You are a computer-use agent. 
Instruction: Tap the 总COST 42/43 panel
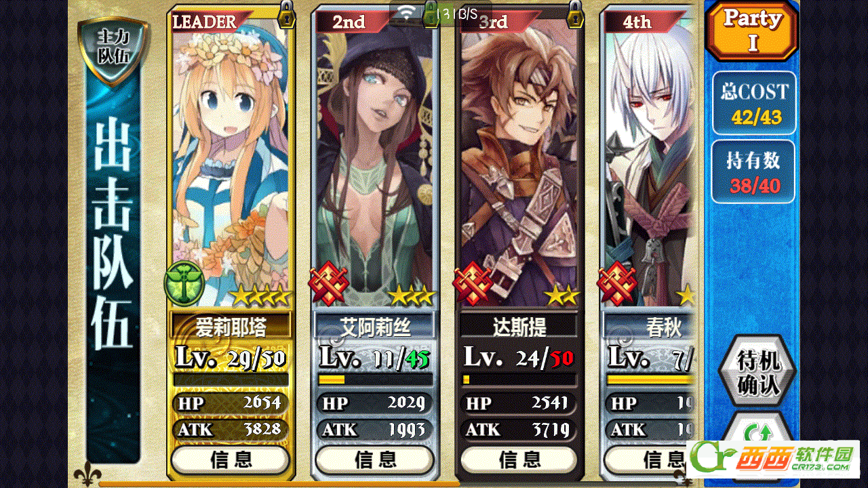(754, 103)
